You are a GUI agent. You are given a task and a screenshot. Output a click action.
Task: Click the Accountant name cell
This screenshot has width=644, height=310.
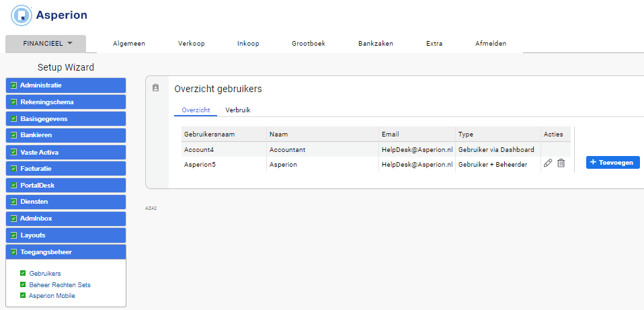(x=323, y=149)
